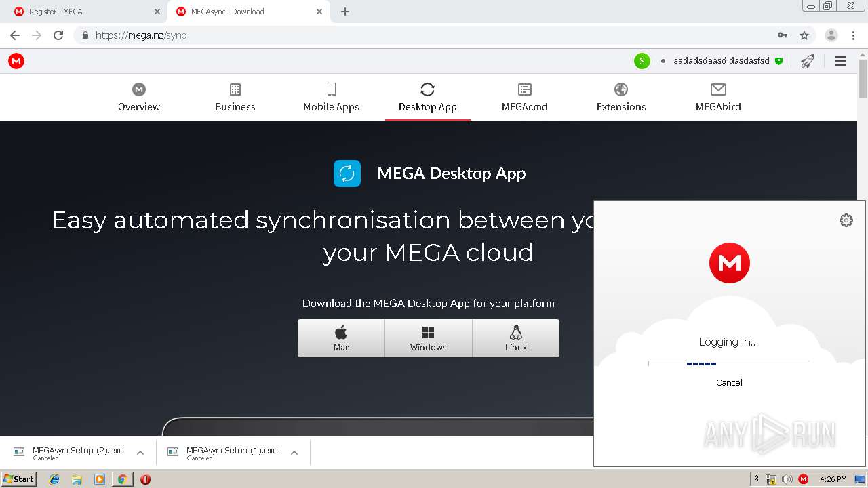Click the Business building icon

(235, 89)
